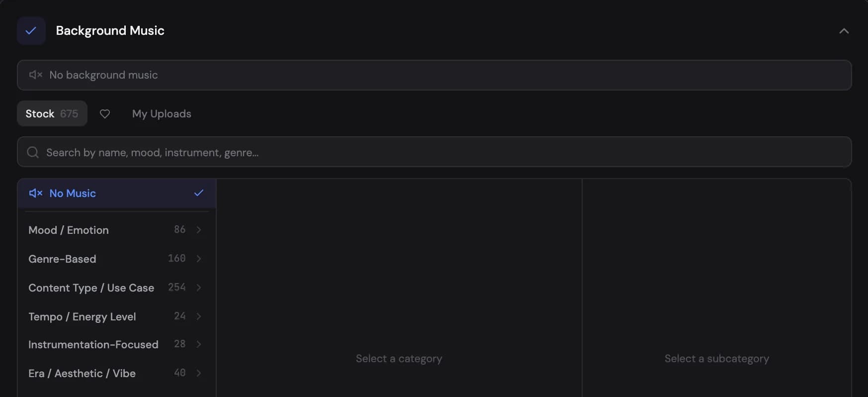
Task: Click the No Music speaker icon
Action: pos(36,193)
